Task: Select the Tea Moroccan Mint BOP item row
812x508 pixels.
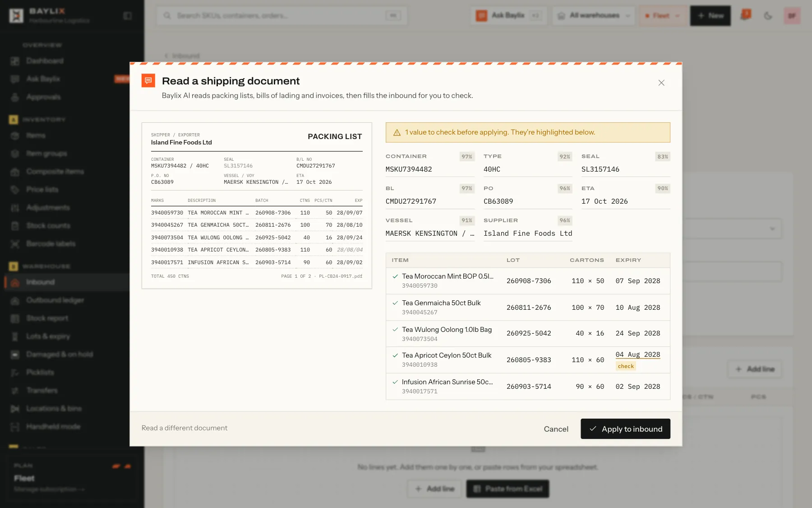Action: (528, 281)
